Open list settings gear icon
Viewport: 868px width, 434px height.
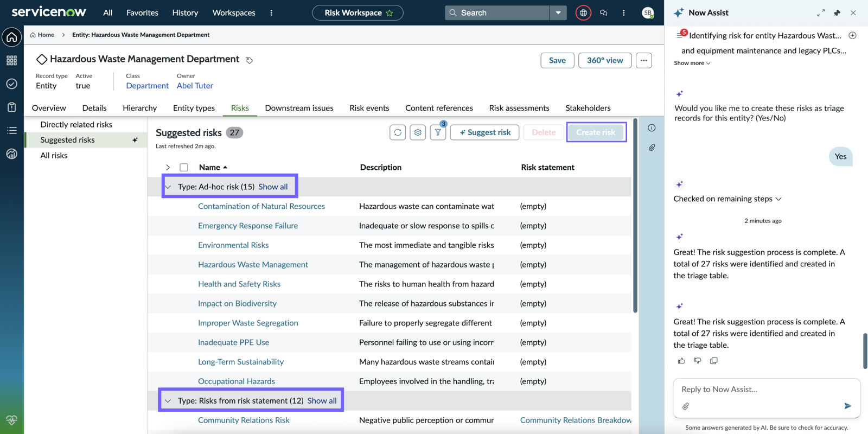pos(418,132)
